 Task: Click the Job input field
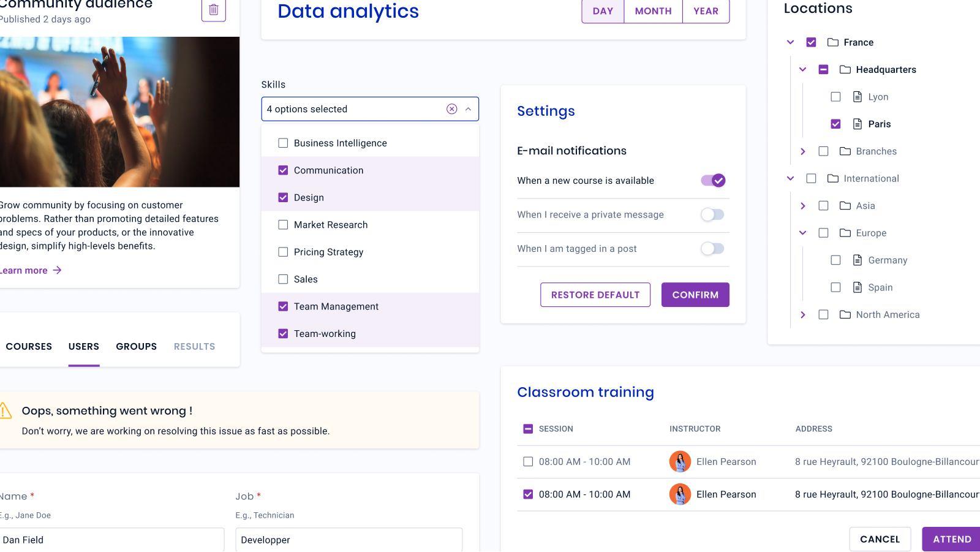click(349, 540)
